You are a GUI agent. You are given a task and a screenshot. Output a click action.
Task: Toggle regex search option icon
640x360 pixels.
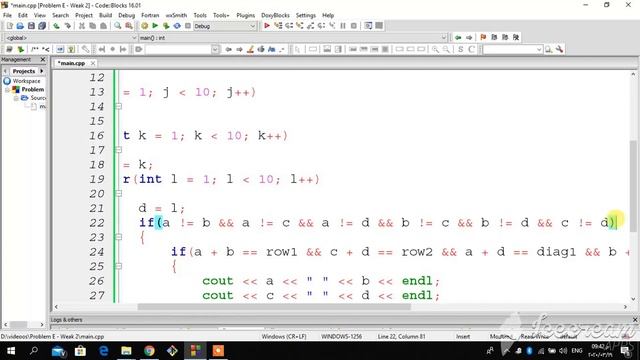pos(282,49)
